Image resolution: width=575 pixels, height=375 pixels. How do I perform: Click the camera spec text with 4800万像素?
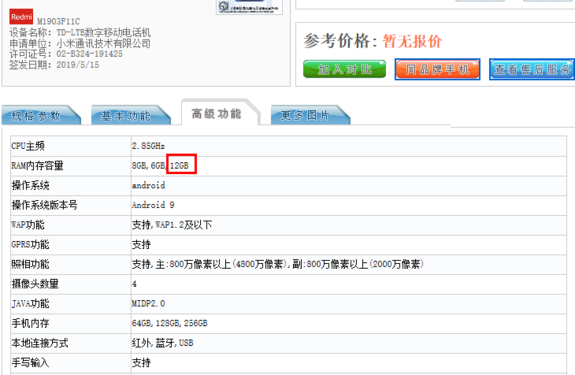[x=278, y=264]
